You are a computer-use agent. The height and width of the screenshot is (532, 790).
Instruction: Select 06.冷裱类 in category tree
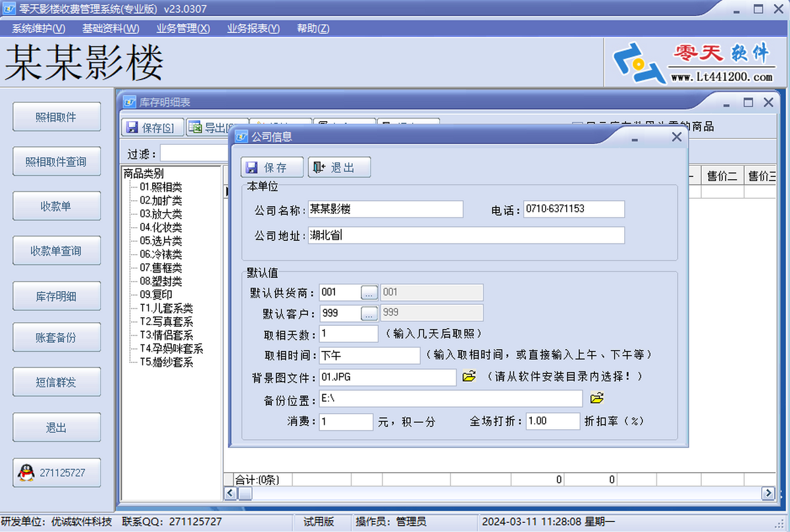(x=161, y=254)
